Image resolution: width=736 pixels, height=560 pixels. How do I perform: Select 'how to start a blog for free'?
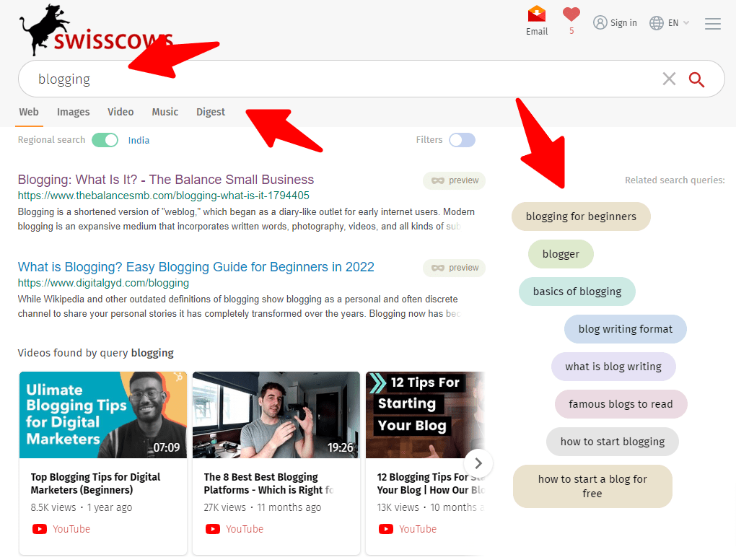coord(592,486)
